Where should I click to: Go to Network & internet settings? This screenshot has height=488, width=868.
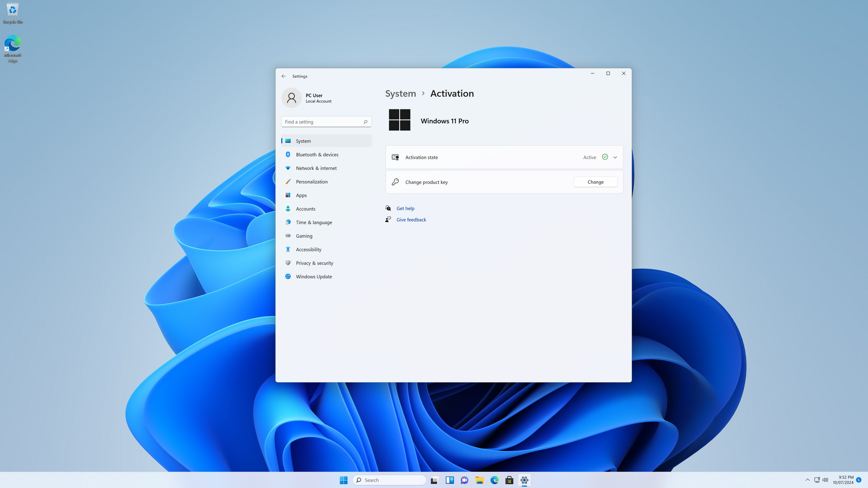point(326,168)
